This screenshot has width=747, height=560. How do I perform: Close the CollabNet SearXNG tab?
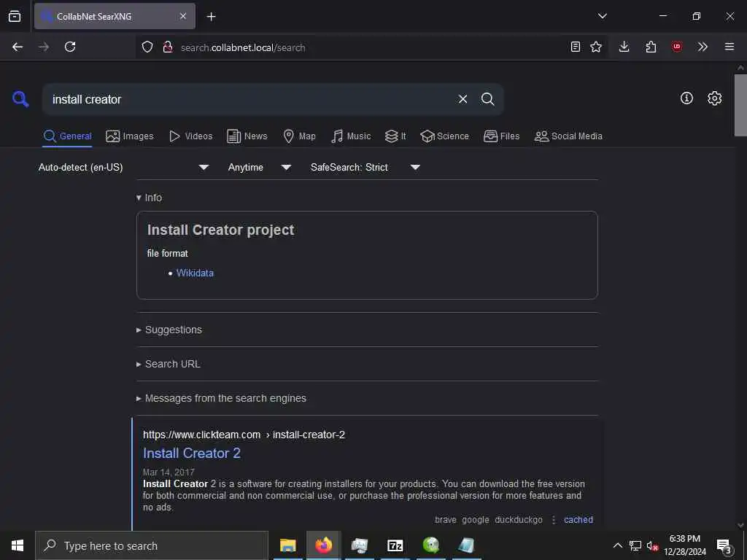[x=183, y=16]
